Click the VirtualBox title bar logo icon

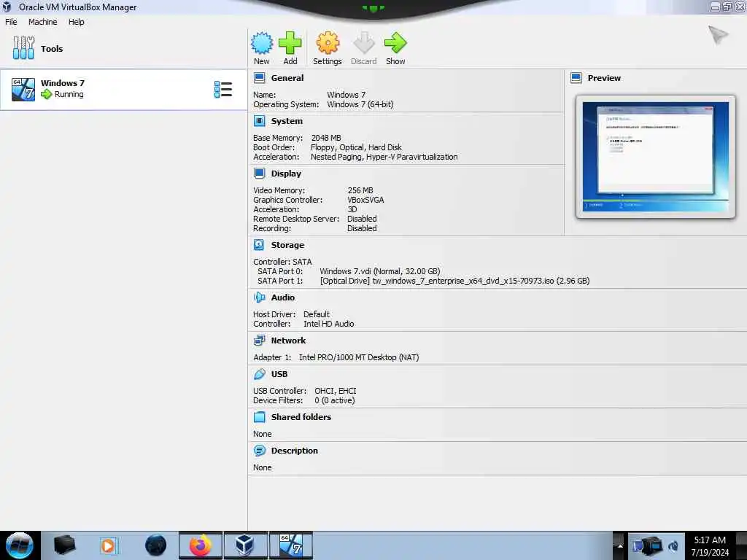(x=7, y=7)
